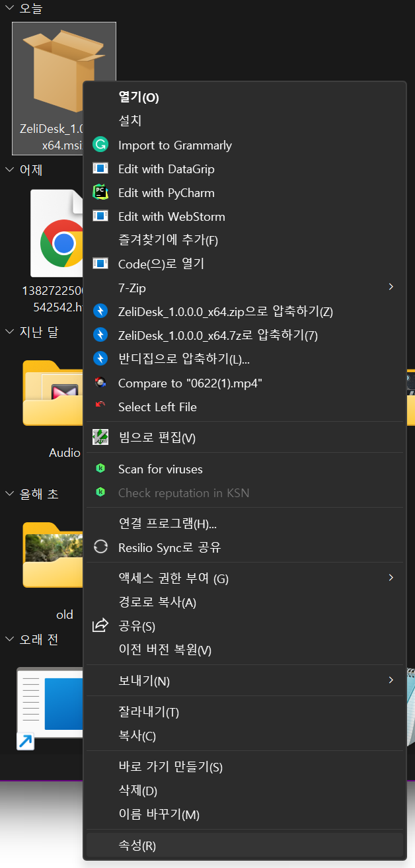Viewport: 415px width, 868px height.
Task: Expand the 보내기(N) submenu arrow
Action: pos(391,680)
